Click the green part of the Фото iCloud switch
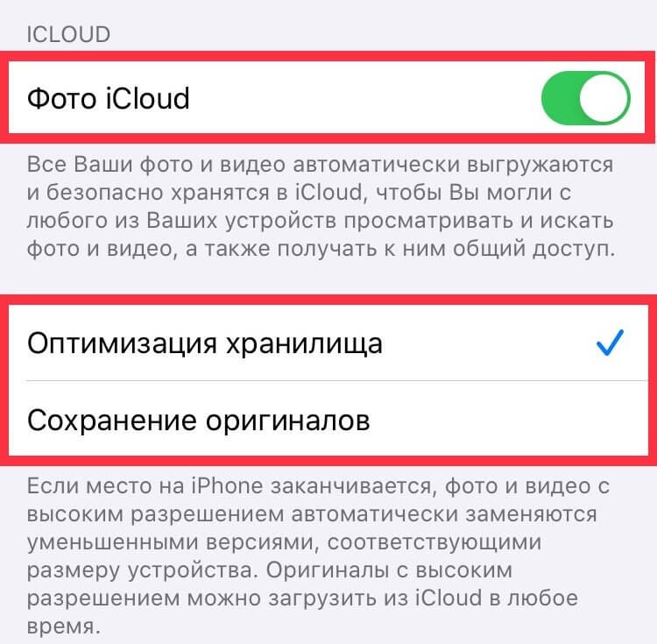Viewport: 657px width, 644px height. point(561,98)
